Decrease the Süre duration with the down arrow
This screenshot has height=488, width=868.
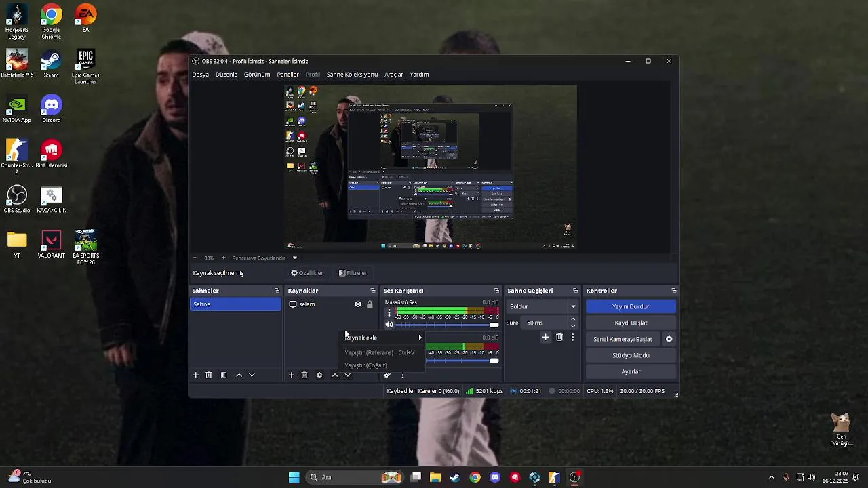pyautogui.click(x=573, y=326)
